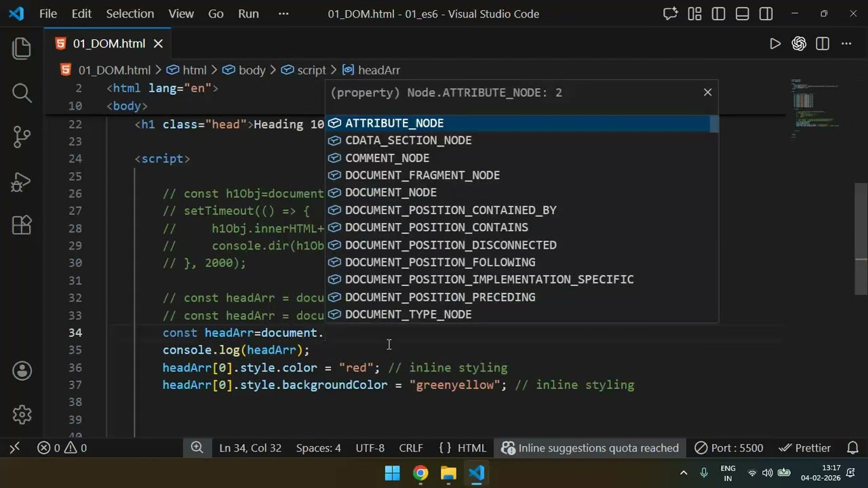
Task: Toggle the bottom panel
Action: 742,14
